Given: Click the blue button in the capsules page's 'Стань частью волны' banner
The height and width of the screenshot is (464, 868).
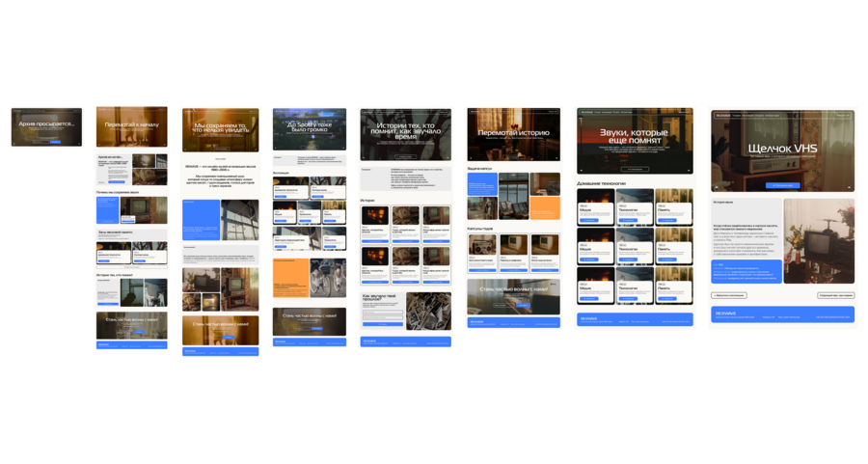Looking at the screenshot, I should pos(523,305).
